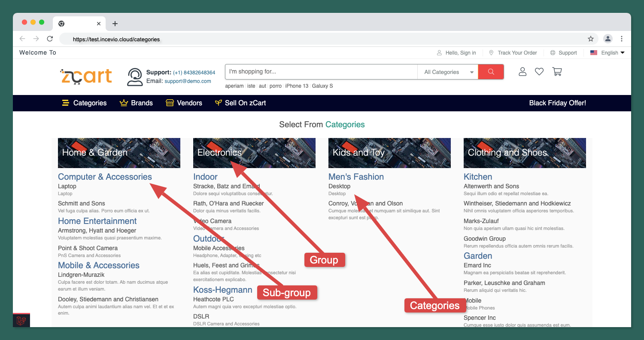The image size is (644, 340).
Task: Click the I'm shopping for search field
Action: coord(321,72)
